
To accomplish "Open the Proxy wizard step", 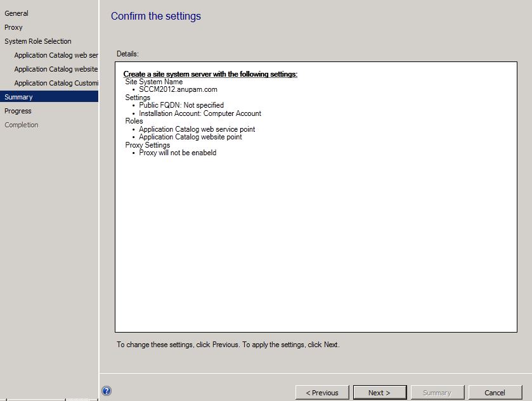I will point(15,27).
